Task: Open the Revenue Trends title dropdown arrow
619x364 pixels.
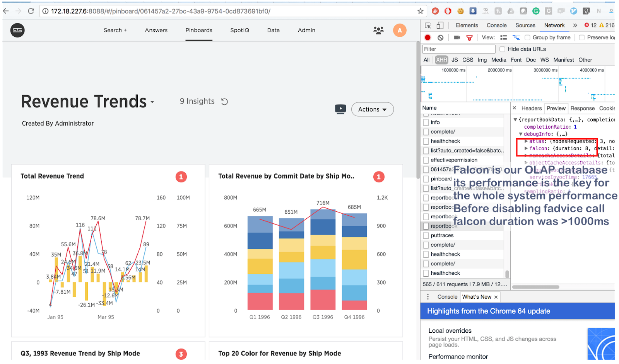Action: (152, 102)
